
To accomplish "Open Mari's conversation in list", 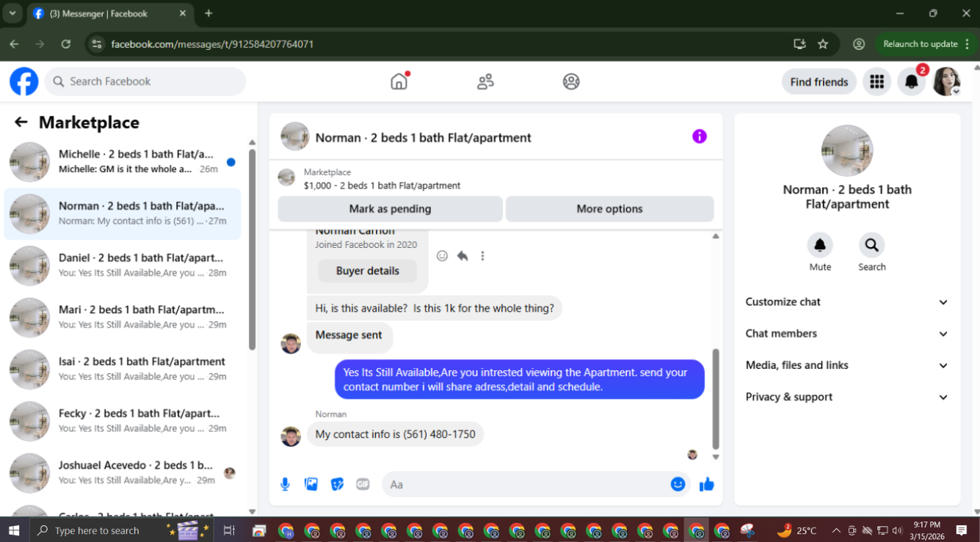I will [123, 318].
